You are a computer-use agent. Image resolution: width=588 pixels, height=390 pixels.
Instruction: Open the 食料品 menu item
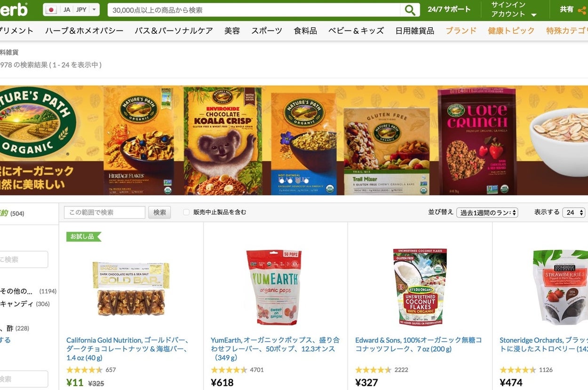pos(305,31)
